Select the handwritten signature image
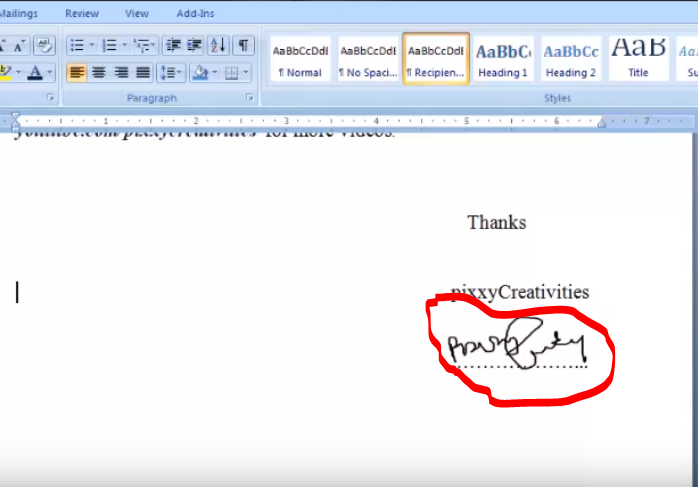698x487 pixels. (516, 344)
